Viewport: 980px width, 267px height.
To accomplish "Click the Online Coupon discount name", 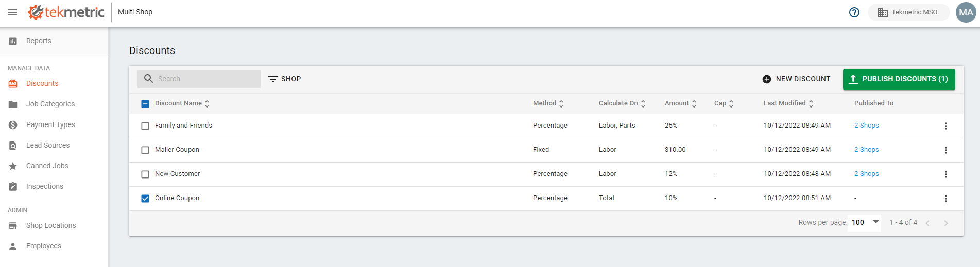I will tap(177, 198).
